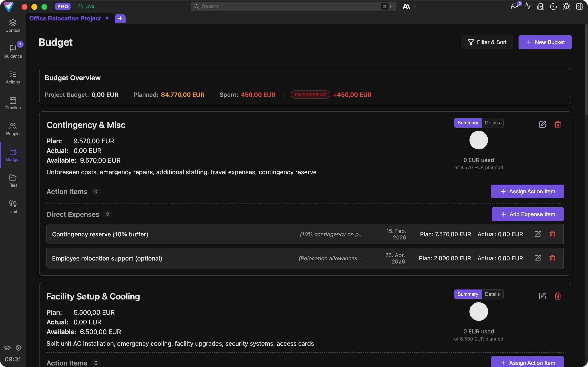Open settings gear in sidebar bottom
Image resolution: width=588 pixels, height=367 pixels.
tap(18, 348)
